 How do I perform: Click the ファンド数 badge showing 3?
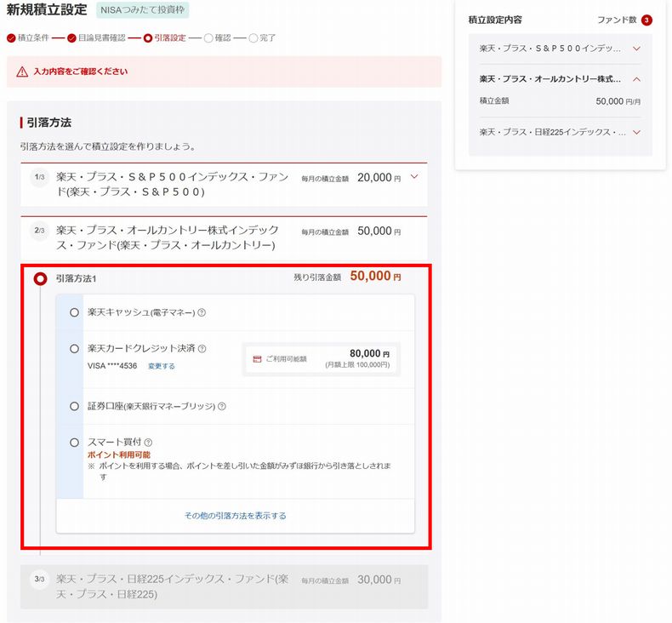tap(646, 20)
